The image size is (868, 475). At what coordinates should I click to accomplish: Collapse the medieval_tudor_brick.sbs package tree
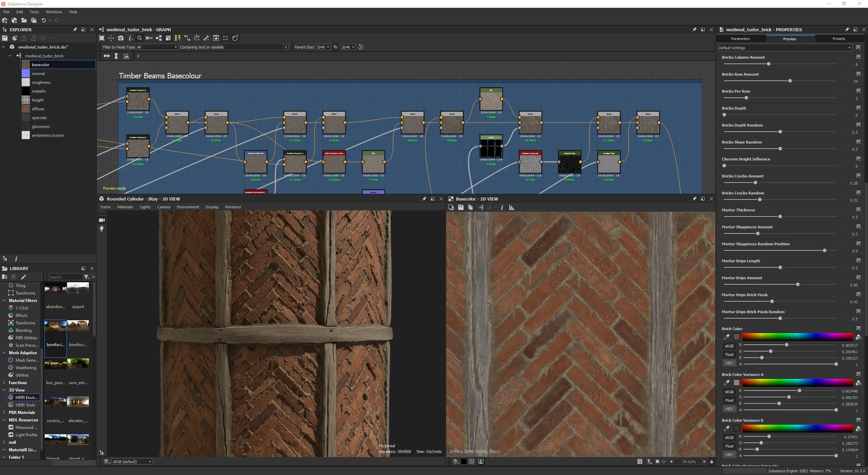[x=4, y=47]
